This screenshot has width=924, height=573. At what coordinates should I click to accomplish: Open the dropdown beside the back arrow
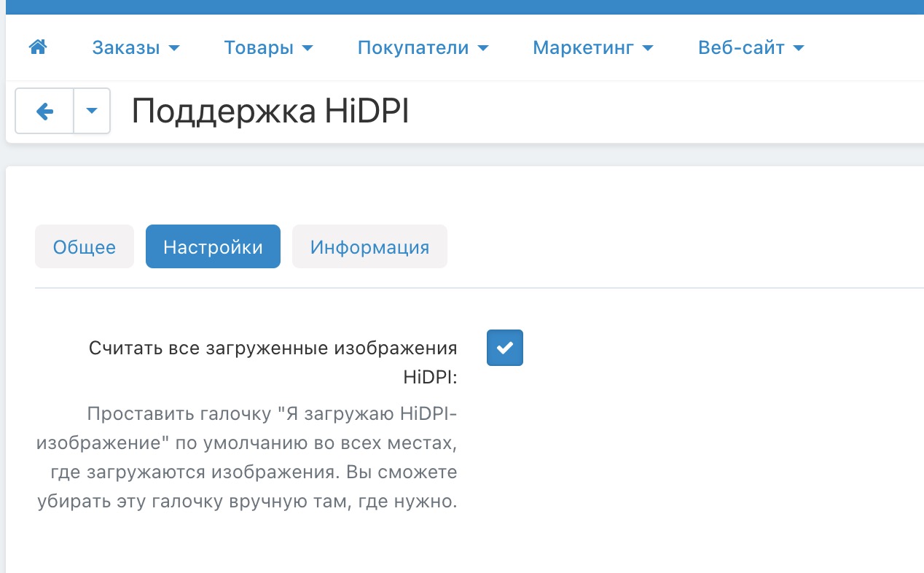[92, 111]
